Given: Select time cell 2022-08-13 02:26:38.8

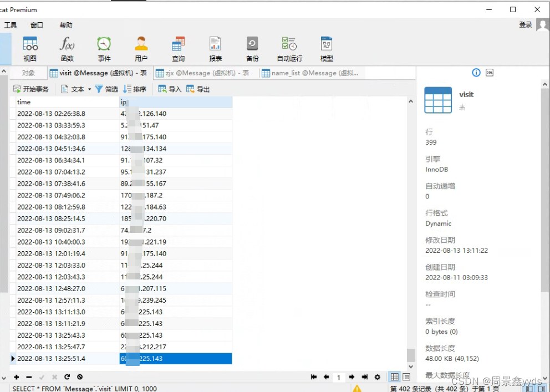Looking at the screenshot, I should tap(68, 114).
